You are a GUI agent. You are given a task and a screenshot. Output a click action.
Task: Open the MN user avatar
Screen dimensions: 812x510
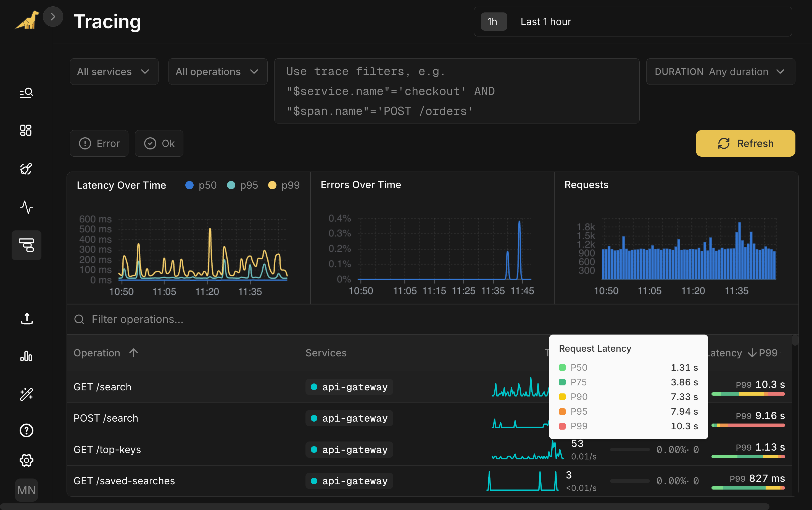click(26, 490)
